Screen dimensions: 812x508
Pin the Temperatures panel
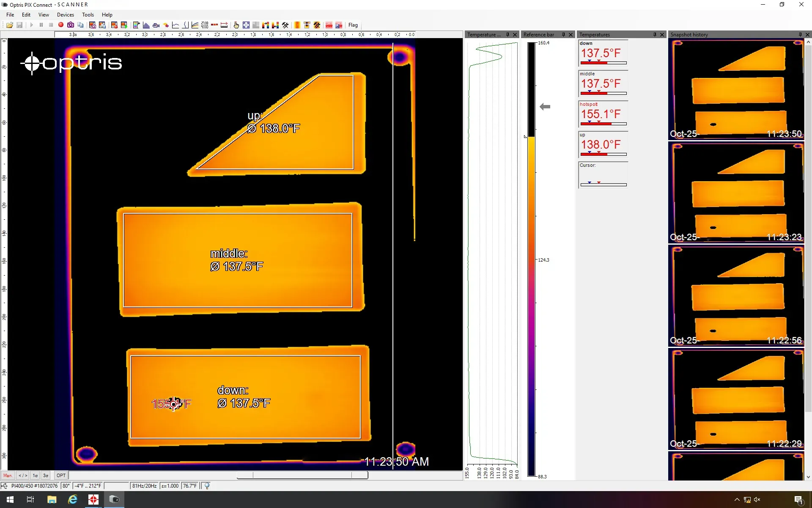point(655,35)
